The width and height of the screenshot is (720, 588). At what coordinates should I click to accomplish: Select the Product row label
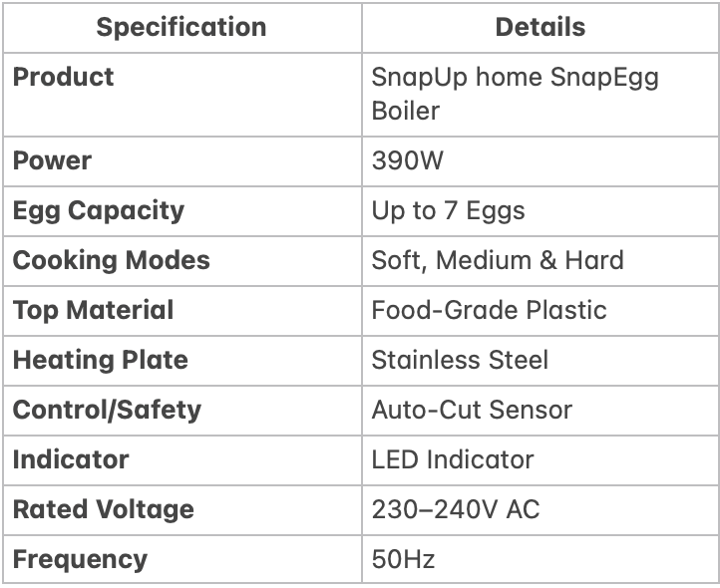click(64, 77)
